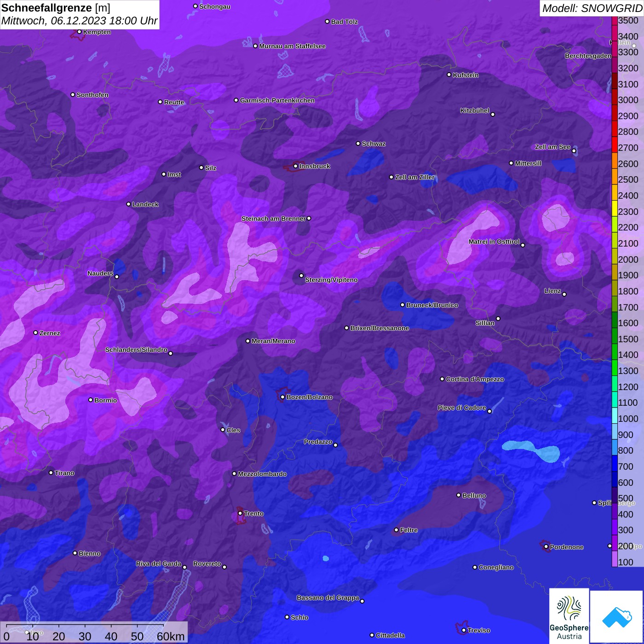Click the 60km scale bar label

tap(171, 637)
